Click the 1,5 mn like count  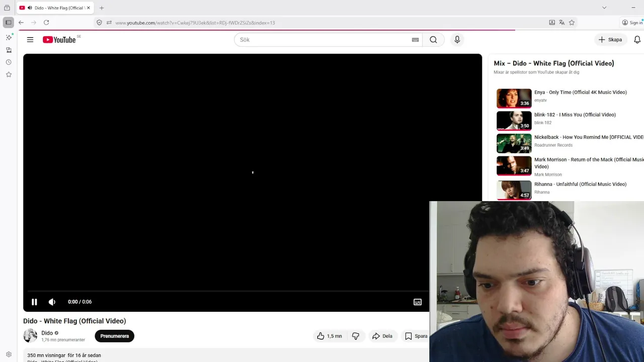334,336
